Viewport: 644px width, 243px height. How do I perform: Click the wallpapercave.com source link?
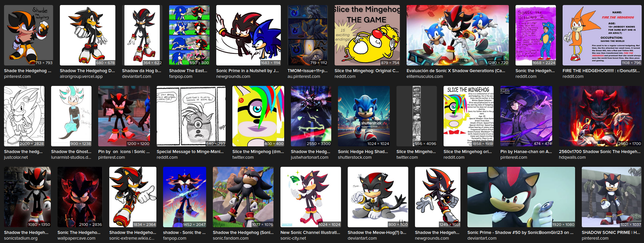click(x=76, y=238)
